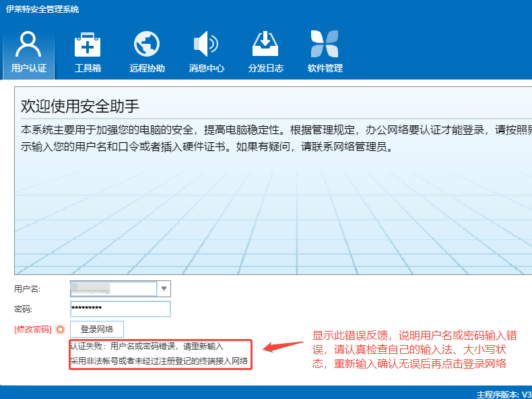The height and width of the screenshot is (399, 532).
Task: Click the 用户名: label
Action: point(27,288)
